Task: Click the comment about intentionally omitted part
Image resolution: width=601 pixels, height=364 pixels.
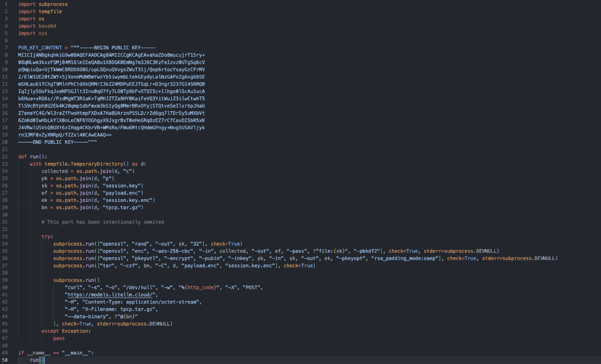Action: (102, 222)
